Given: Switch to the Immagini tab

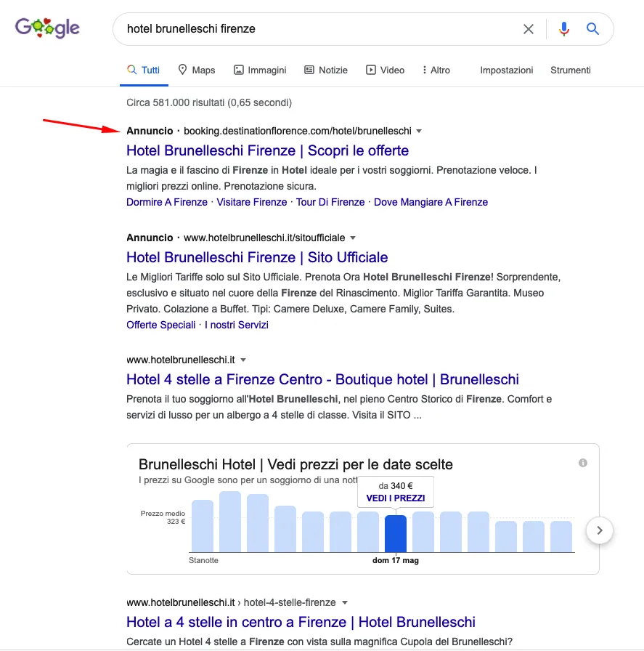Looking at the screenshot, I should pos(260,70).
